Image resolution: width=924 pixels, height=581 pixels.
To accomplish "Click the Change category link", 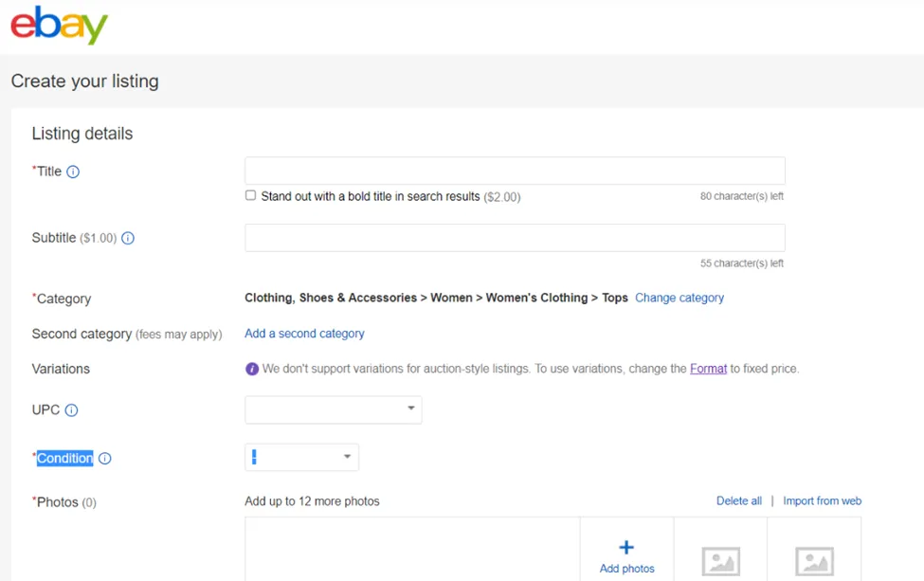I will pyautogui.click(x=679, y=298).
